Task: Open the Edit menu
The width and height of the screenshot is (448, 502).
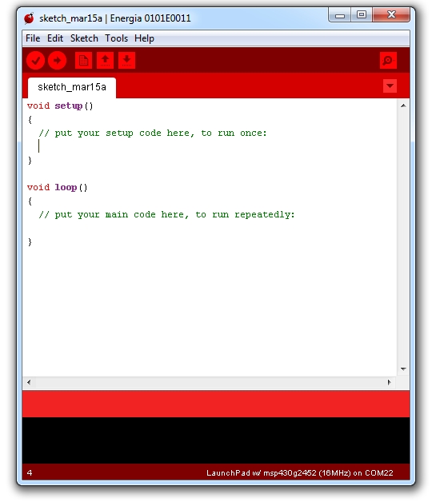Action: point(55,38)
